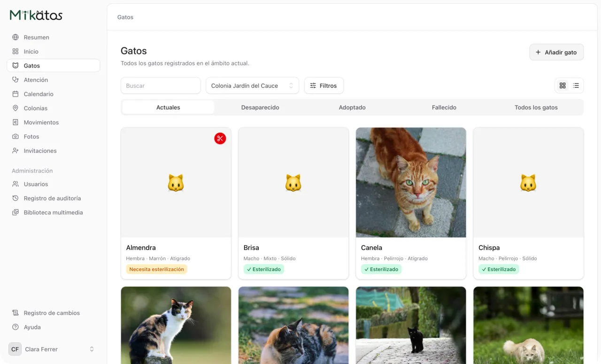Image resolution: width=601 pixels, height=364 pixels.
Task: Open the Fotos camera icon
Action: click(15, 136)
